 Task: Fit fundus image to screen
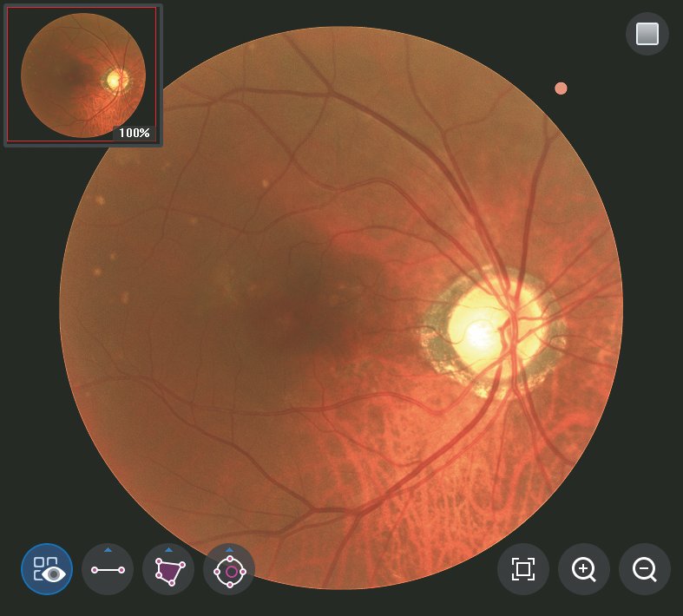click(x=523, y=569)
